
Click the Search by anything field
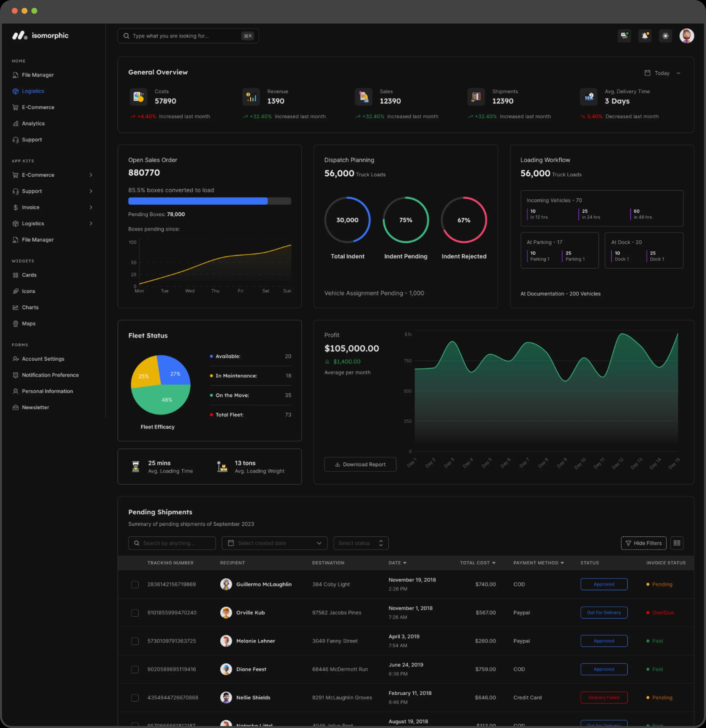[x=172, y=543]
